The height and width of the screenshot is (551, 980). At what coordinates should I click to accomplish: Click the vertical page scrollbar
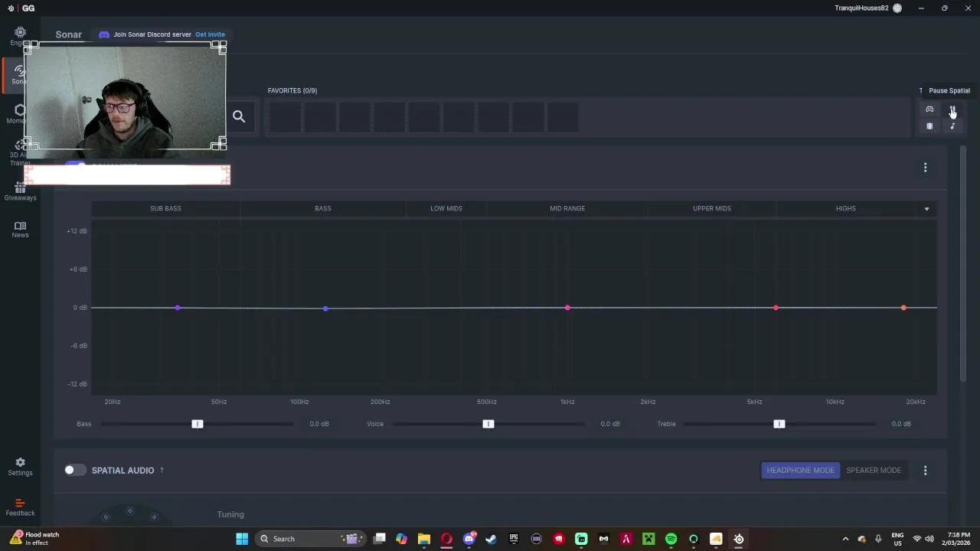[x=963, y=264]
